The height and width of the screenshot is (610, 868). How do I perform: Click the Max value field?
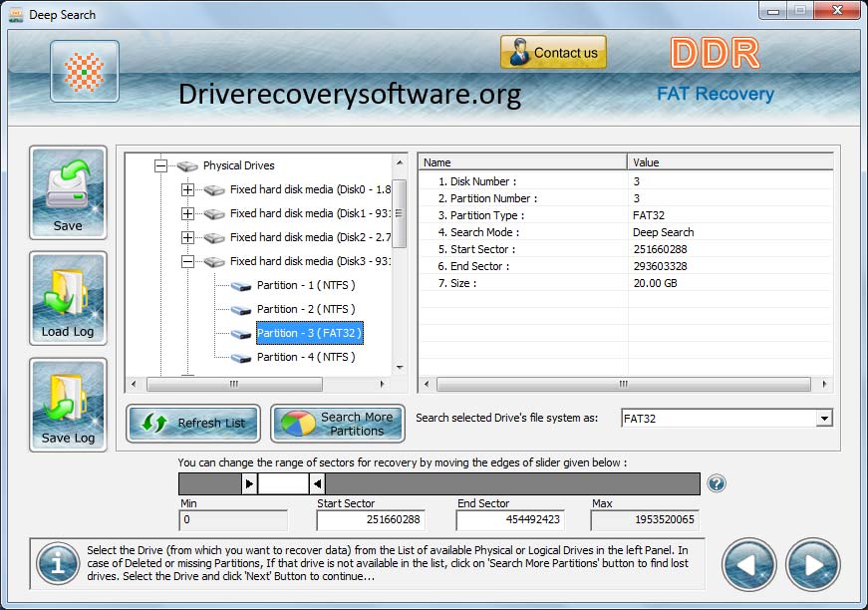pos(645,519)
